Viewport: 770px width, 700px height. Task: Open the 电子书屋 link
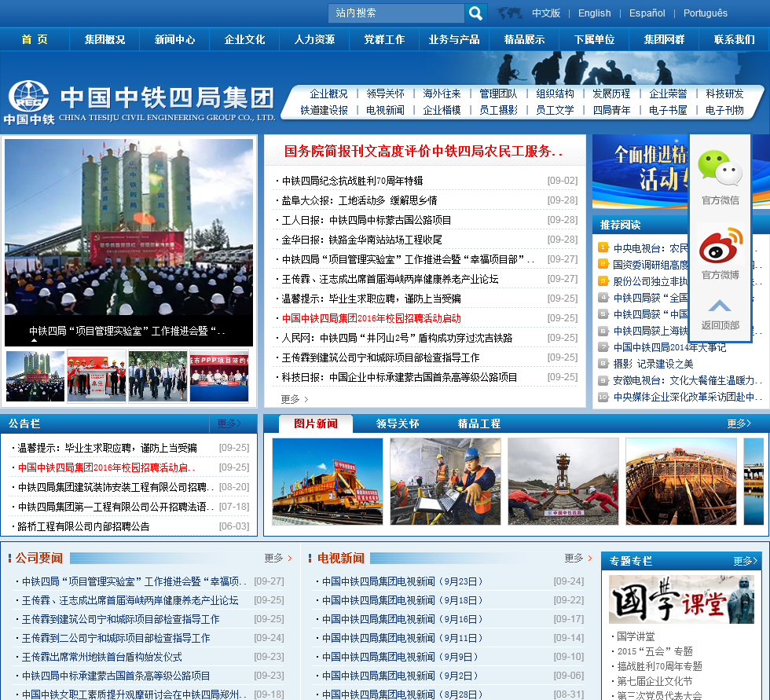point(668,111)
